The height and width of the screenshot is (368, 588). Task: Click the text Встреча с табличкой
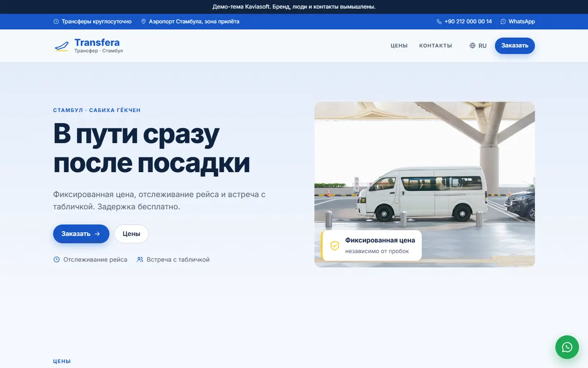coord(178,260)
